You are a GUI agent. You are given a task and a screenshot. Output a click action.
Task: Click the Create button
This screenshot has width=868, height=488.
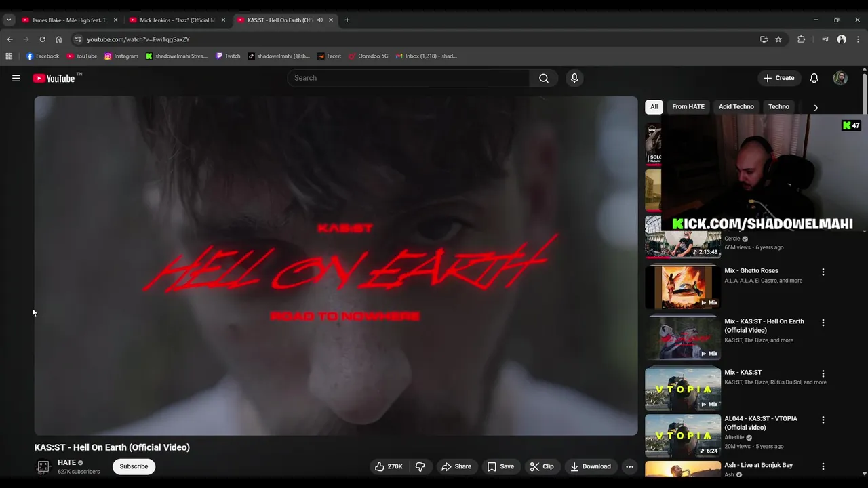tap(778, 78)
